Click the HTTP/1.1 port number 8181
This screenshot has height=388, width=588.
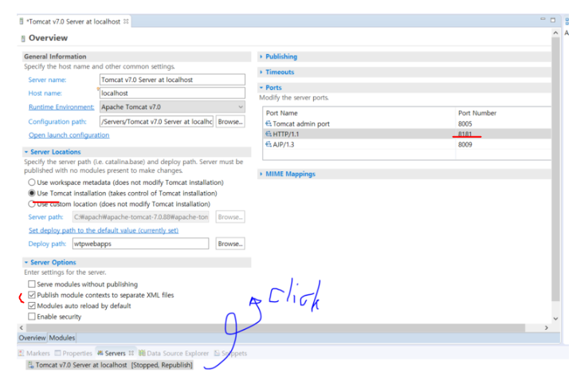click(465, 134)
